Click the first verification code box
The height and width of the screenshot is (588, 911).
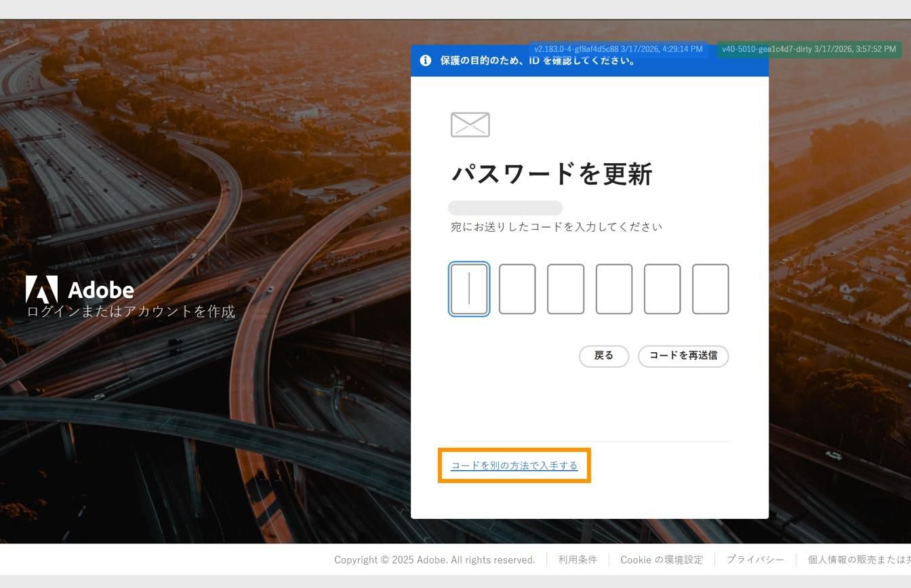468,289
